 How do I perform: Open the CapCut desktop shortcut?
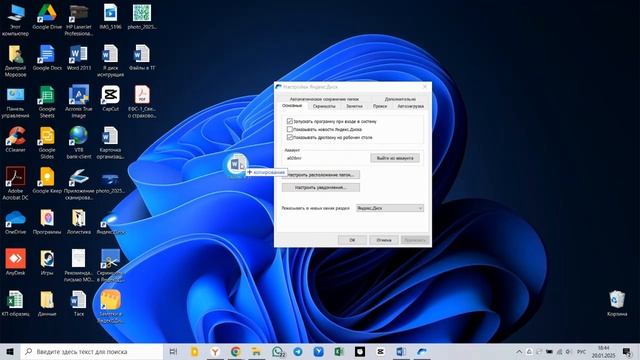point(110,99)
